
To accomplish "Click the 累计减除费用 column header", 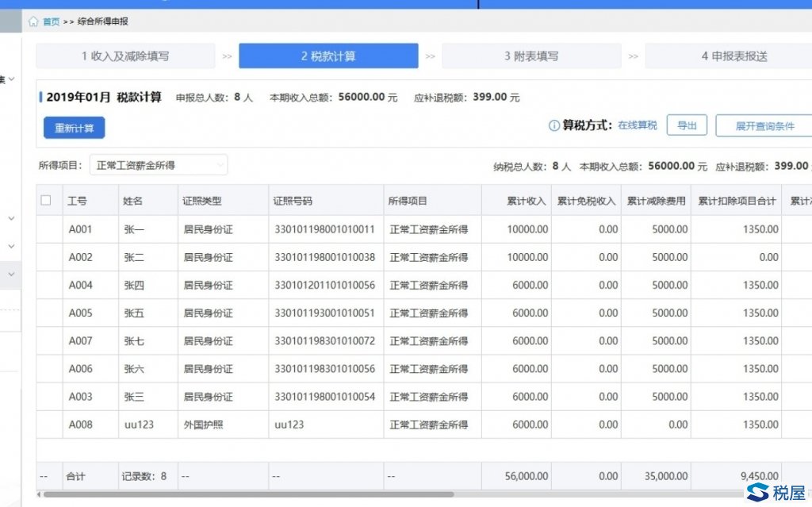I will pos(656,201).
